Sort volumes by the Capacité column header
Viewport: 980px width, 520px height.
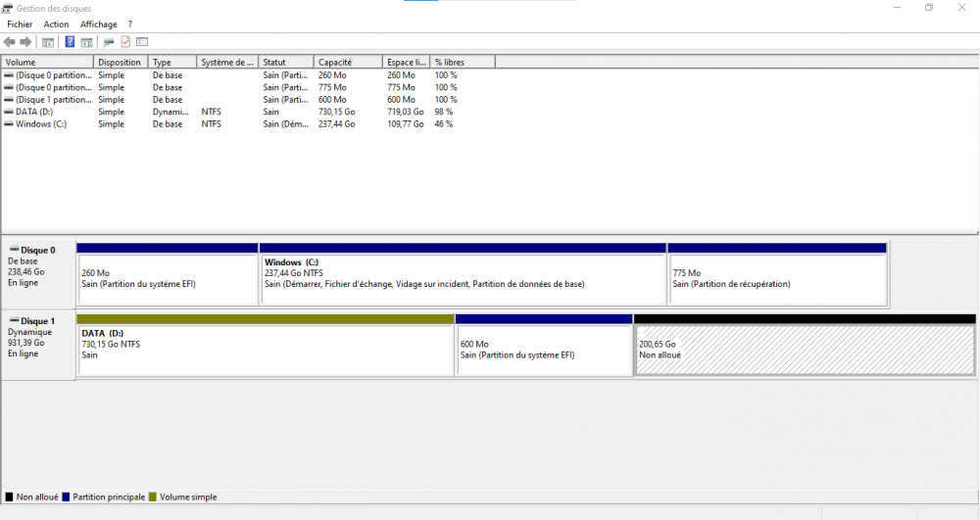[348, 62]
